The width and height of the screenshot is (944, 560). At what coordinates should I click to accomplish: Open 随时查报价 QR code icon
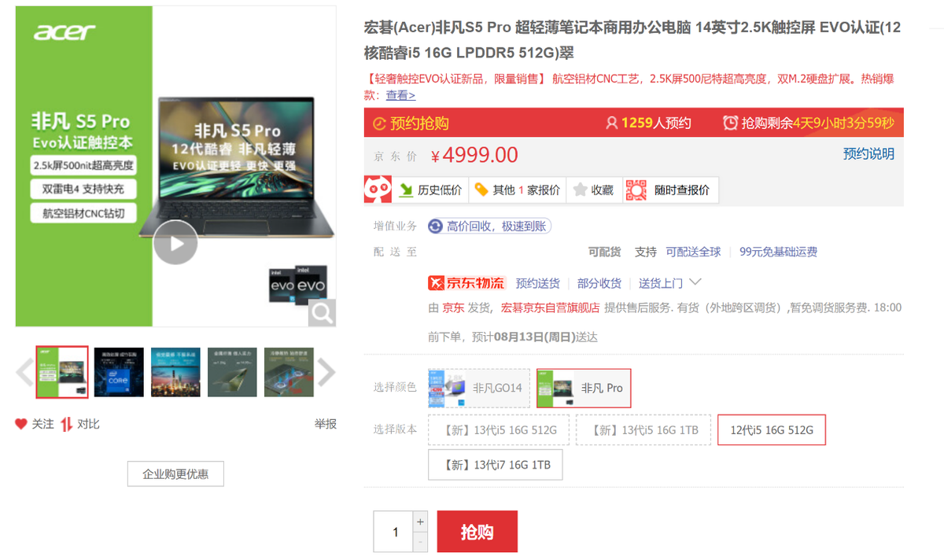coord(636,190)
